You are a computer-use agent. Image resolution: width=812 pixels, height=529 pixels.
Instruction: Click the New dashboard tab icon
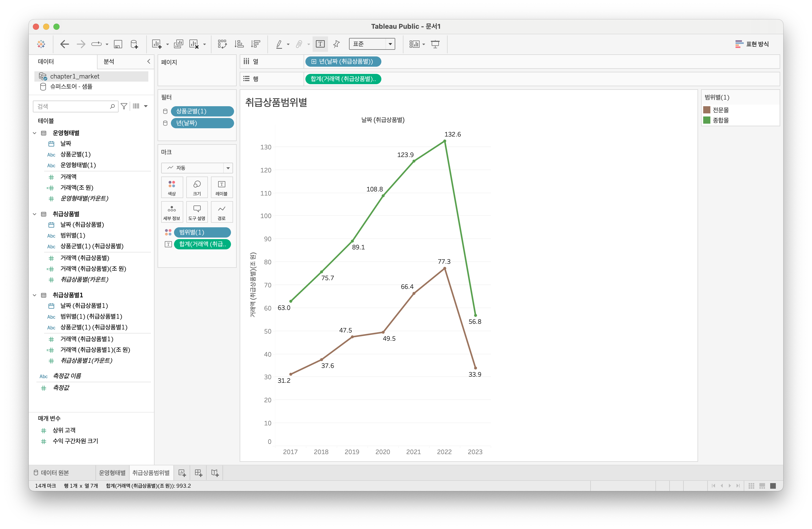199,473
